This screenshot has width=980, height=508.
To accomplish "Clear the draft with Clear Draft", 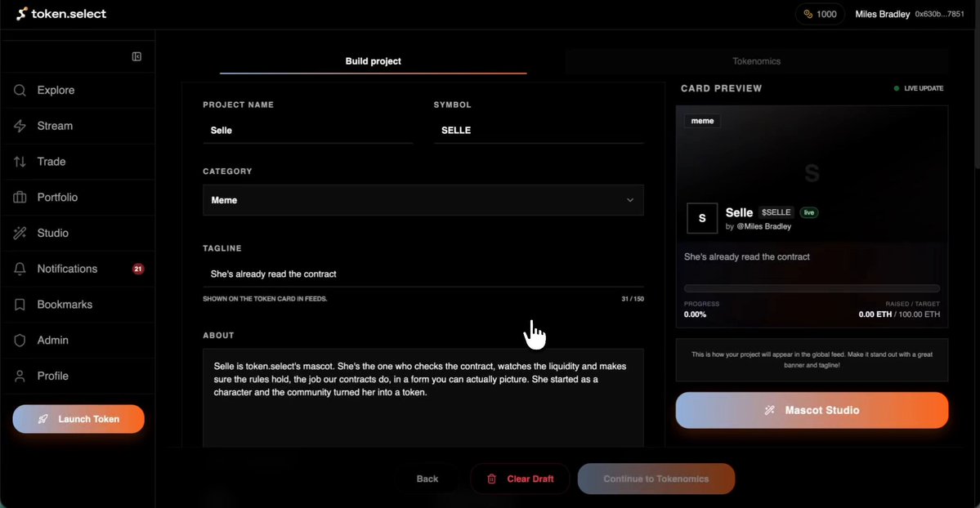I will (520, 479).
